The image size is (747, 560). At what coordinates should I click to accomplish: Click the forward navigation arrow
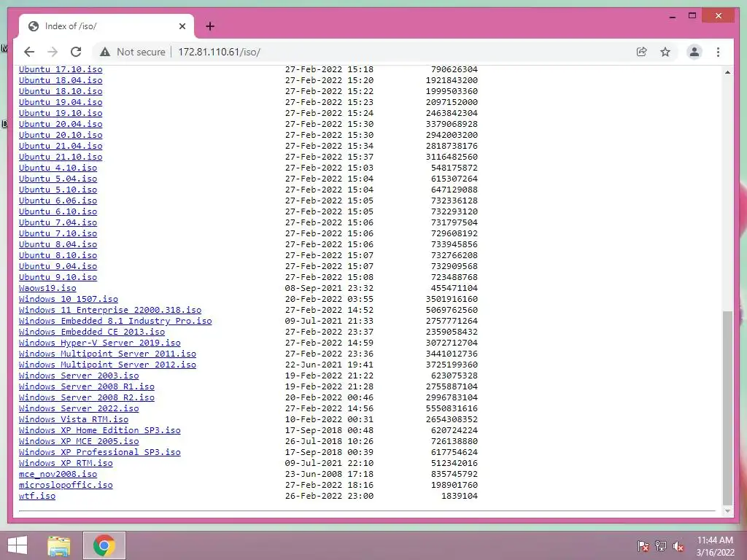click(x=53, y=52)
